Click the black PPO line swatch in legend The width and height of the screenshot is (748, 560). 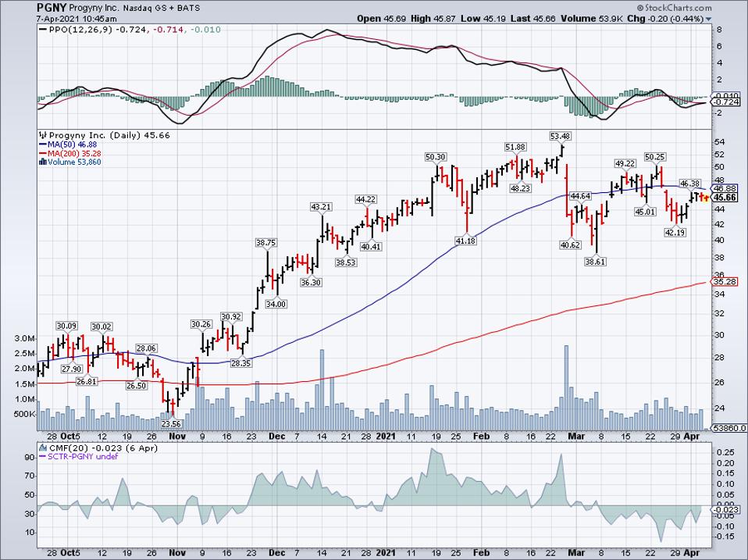point(42,30)
